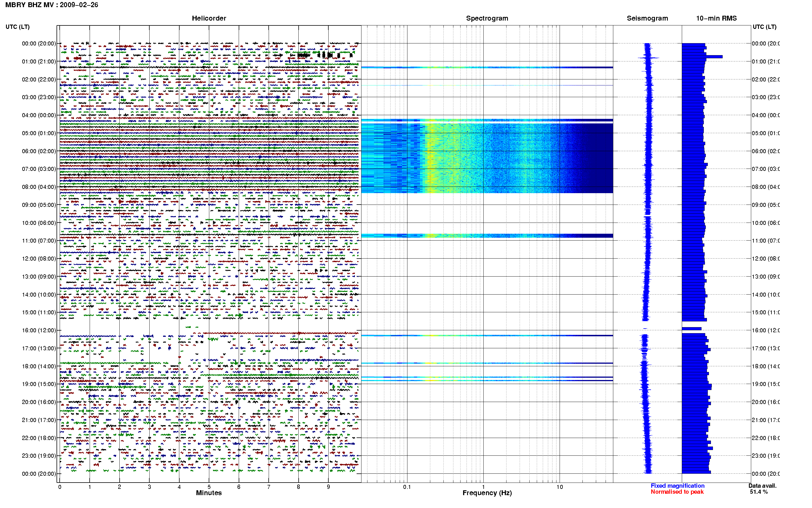812x508 pixels.
Task: Click the 'Data avail. 51.4 %' text
Action: (x=762, y=489)
